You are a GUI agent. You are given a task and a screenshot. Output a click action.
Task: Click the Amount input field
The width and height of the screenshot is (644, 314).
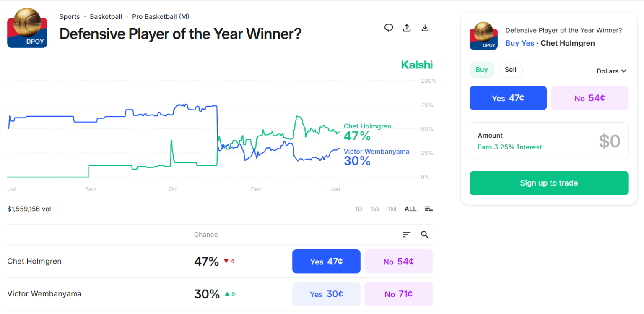(549, 141)
